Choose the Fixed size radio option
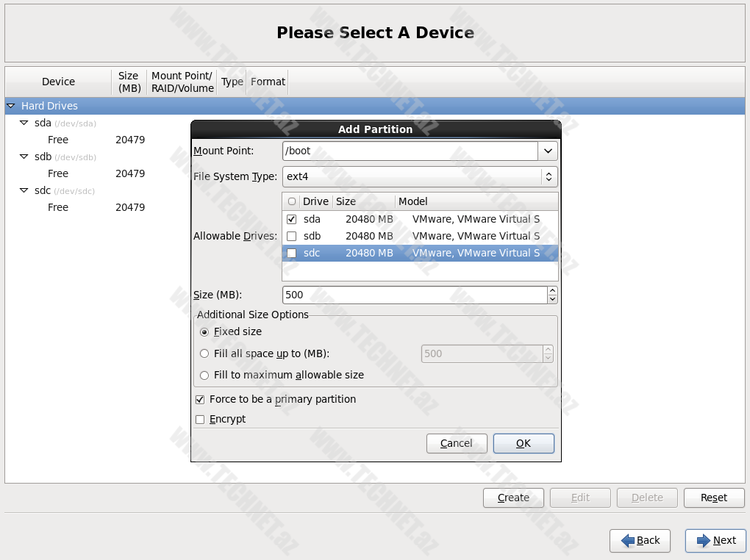Screen dimensions: 750x560 coord(204,331)
